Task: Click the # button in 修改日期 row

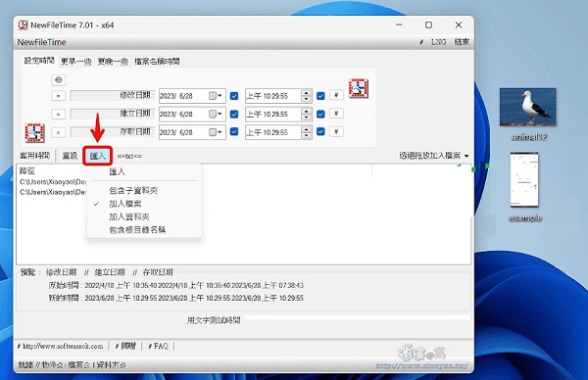Action: 336,95
